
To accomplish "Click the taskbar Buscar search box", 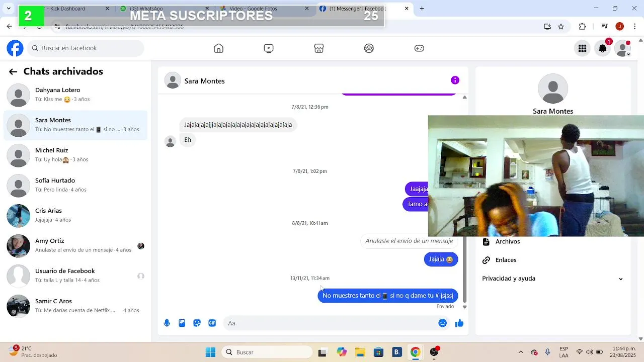I will click(x=267, y=352).
